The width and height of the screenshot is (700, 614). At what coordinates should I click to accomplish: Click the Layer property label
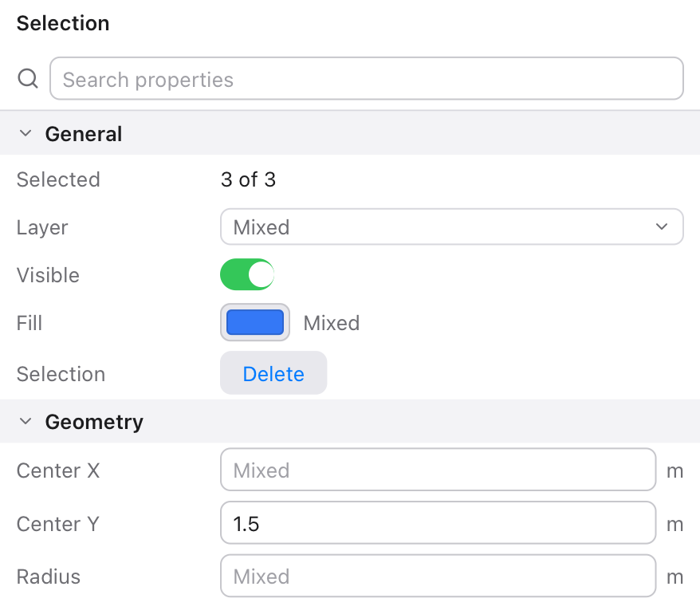pyautogui.click(x=42, y=227)
